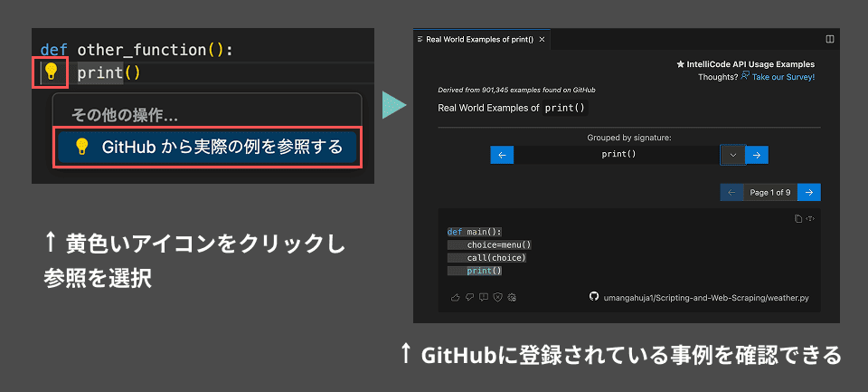Go to the previous signature group arrow
The height and width of the screenshot is (392, 868).
[x=502, y=155]
